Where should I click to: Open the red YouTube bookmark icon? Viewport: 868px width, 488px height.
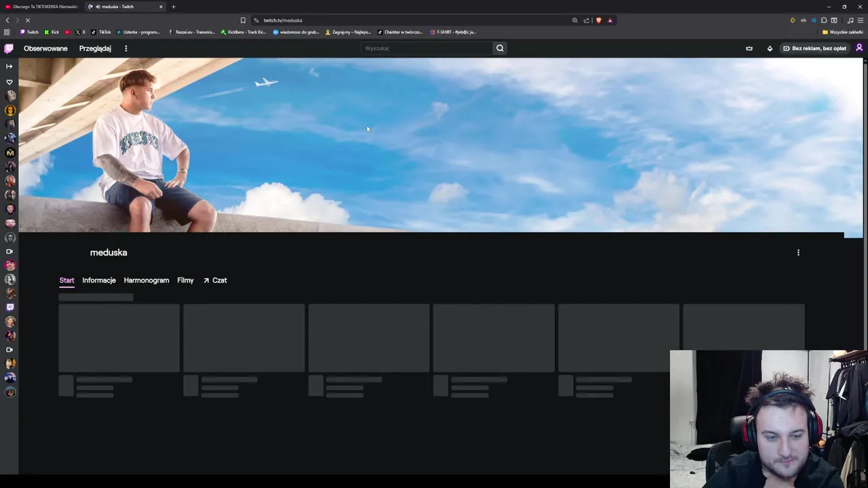67,32
